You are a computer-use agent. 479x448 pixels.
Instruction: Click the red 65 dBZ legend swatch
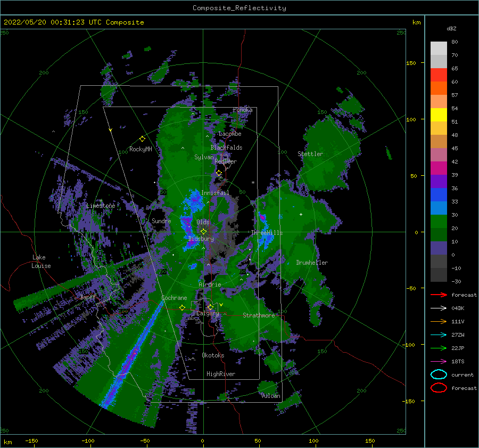coord(439,75)
